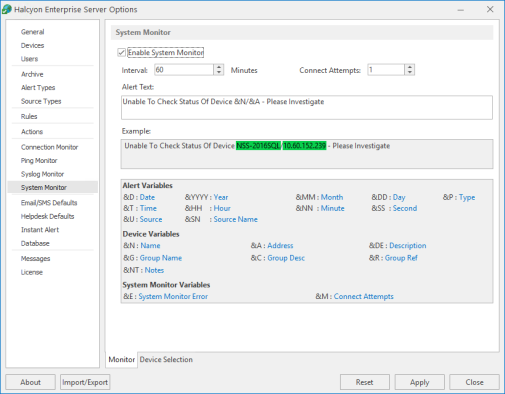
Task: Click the Halcyon globe icon in title bar
Action: click(x=7, y=9)
